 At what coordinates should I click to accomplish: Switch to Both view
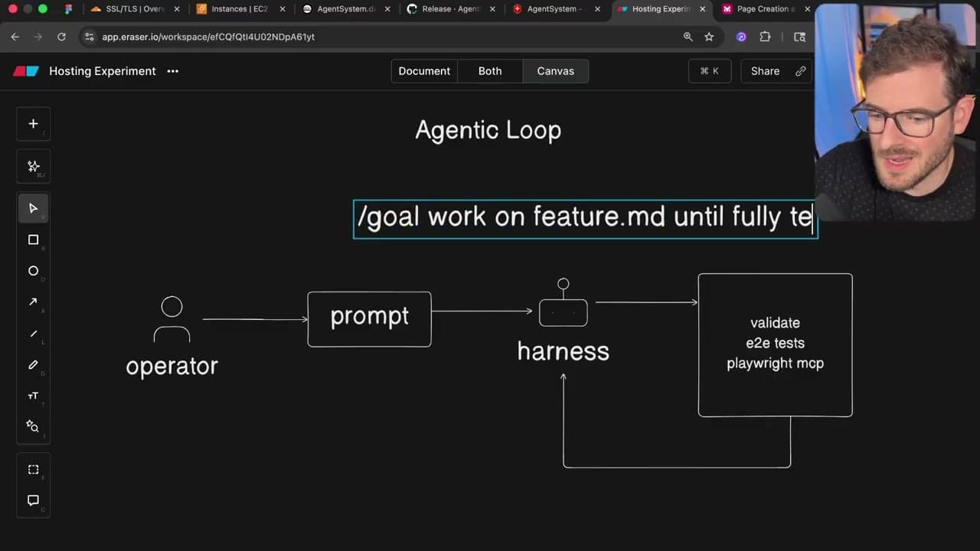tap(490, 71)
